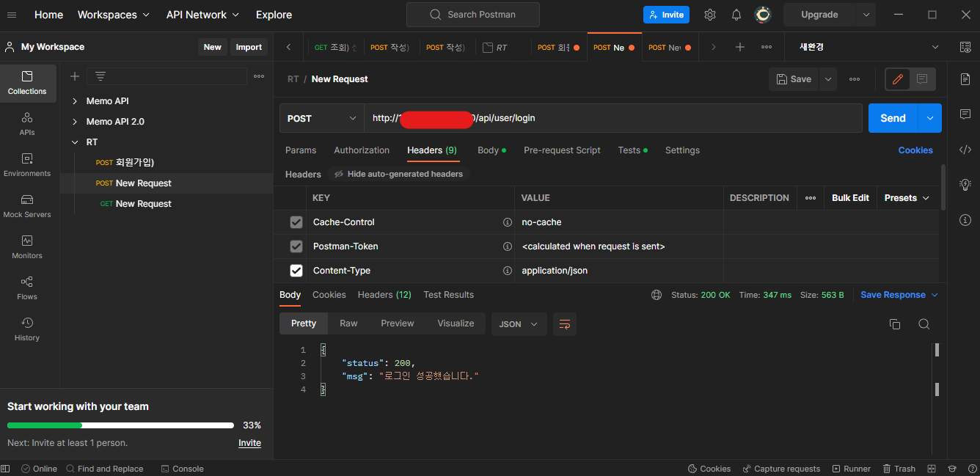
Task: Click the request URL input field
Action: (x=613, y=118)
